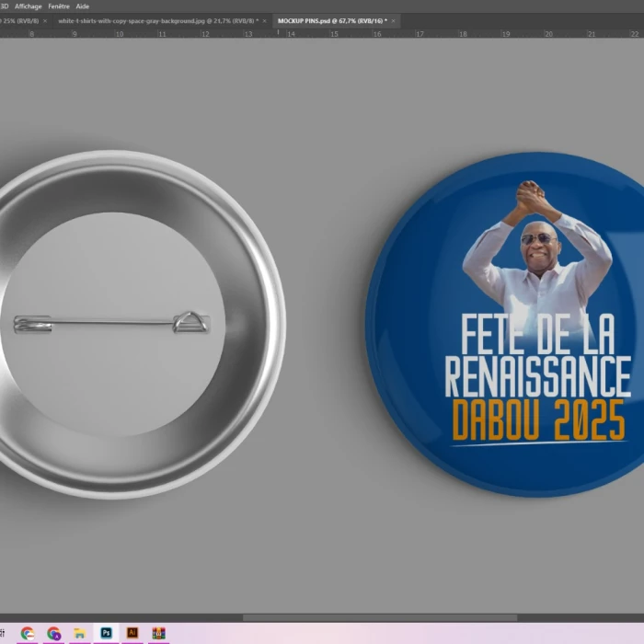Launch Adobe Illustrator from the taskbar

(132, 633)
